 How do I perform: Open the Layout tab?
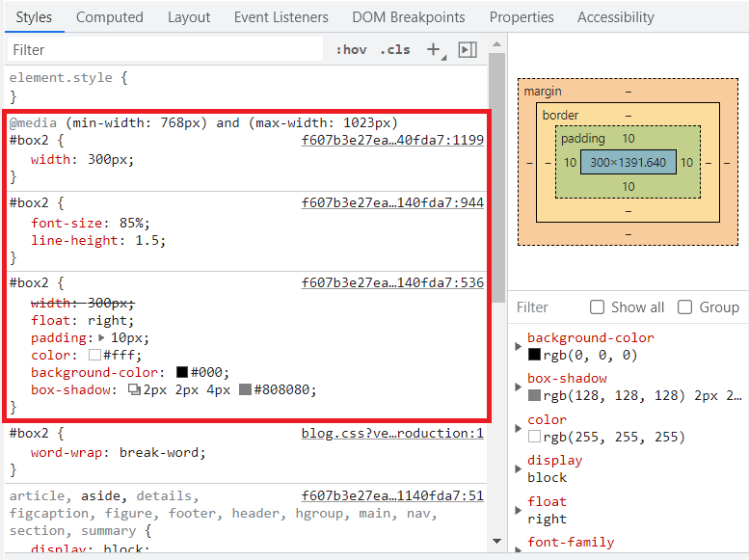(189, 17)
